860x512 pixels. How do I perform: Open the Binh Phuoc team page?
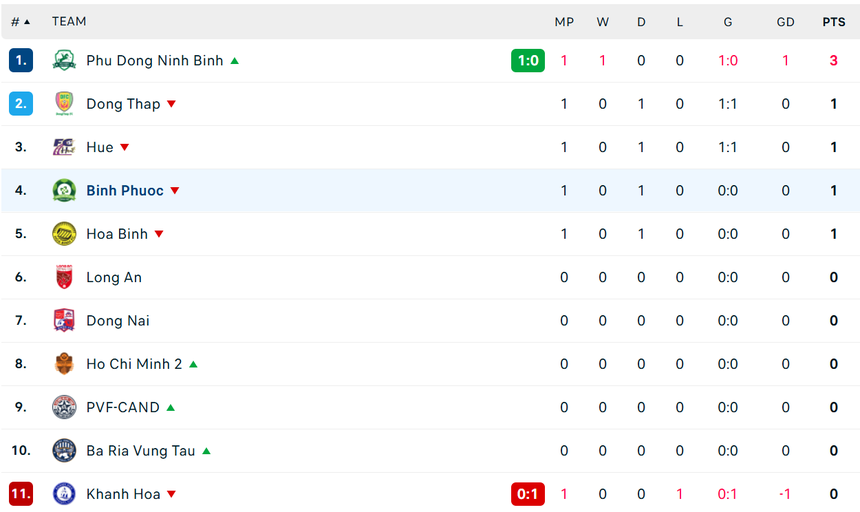coord(125,191)
